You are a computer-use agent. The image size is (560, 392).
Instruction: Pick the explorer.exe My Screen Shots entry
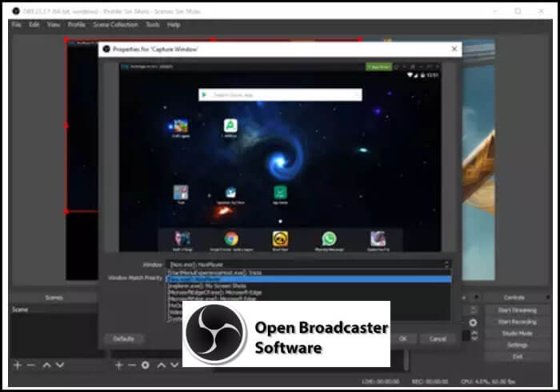pyautogui.click(x=309, y=286)
